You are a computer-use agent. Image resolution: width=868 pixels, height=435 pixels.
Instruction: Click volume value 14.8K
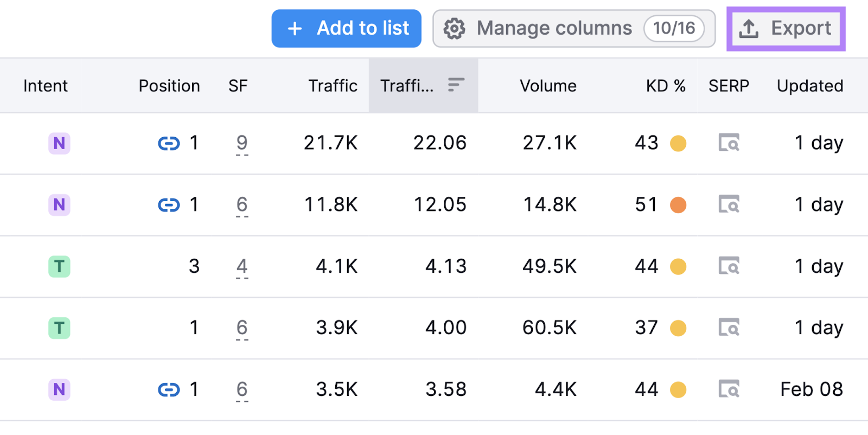click(550, 205)
